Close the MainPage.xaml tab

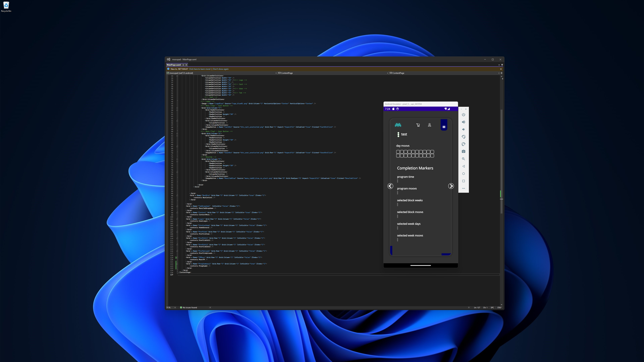pyautogui.click(x=186, y=65)
